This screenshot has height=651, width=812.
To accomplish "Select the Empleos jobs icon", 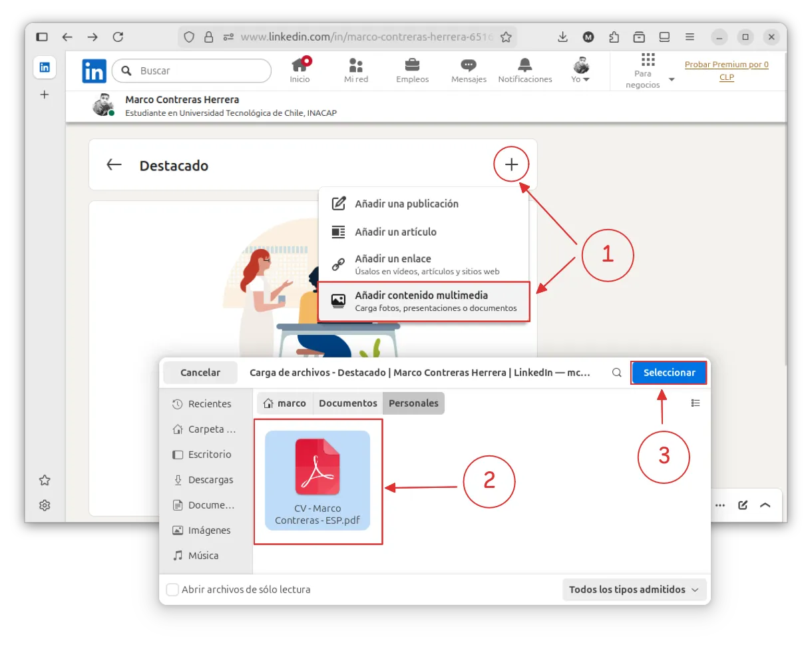I will point(412,69).
